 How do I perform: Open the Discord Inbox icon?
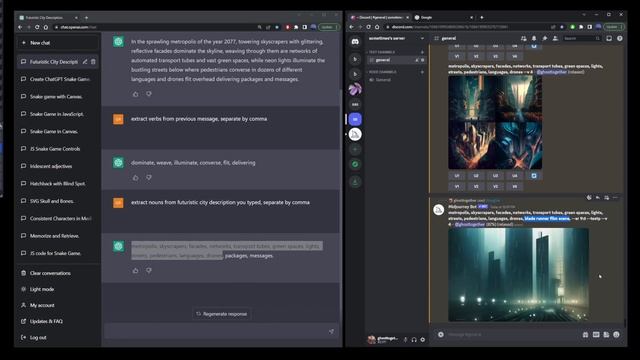[609, 38]
